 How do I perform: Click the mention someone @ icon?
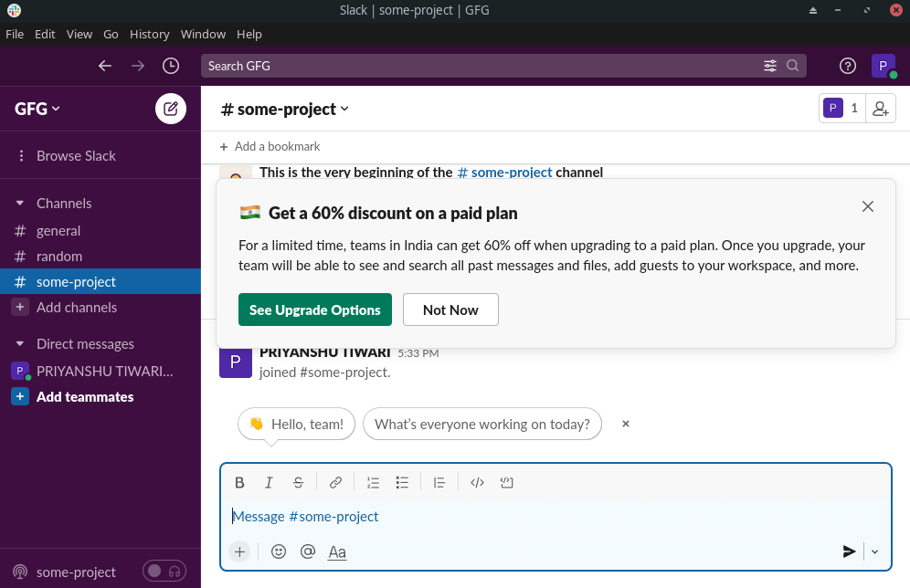308,551
